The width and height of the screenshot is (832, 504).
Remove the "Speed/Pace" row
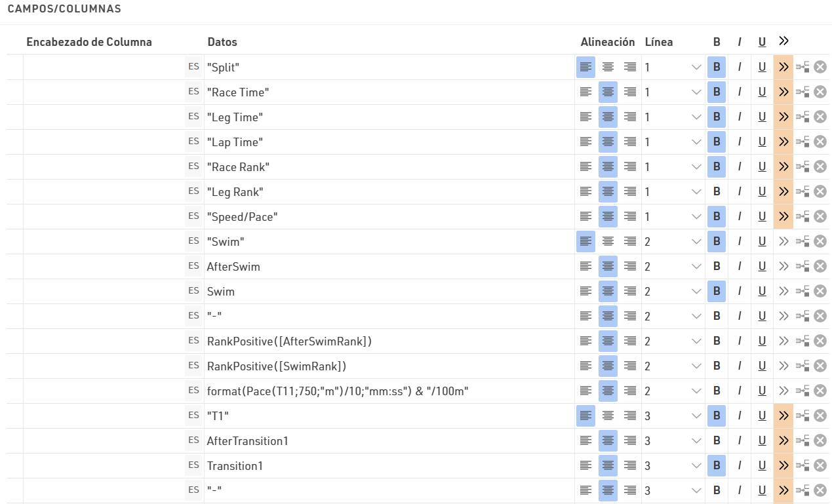click(820, 216)
